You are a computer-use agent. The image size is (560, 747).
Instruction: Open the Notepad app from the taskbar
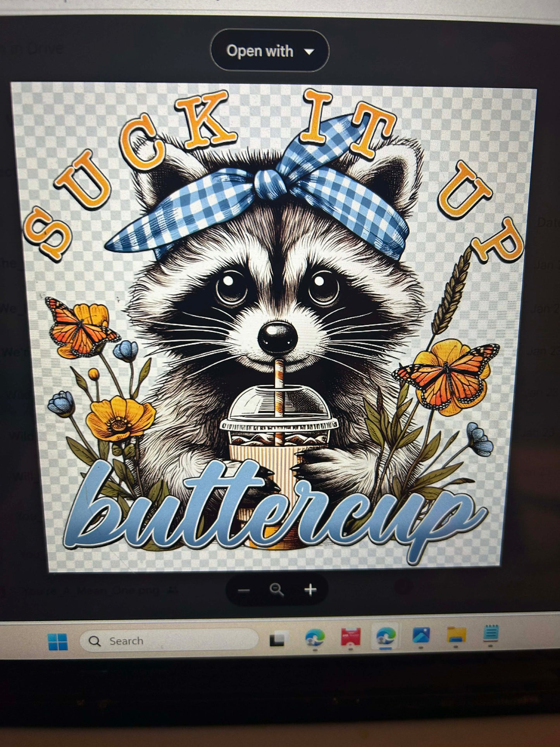(491, 634)
